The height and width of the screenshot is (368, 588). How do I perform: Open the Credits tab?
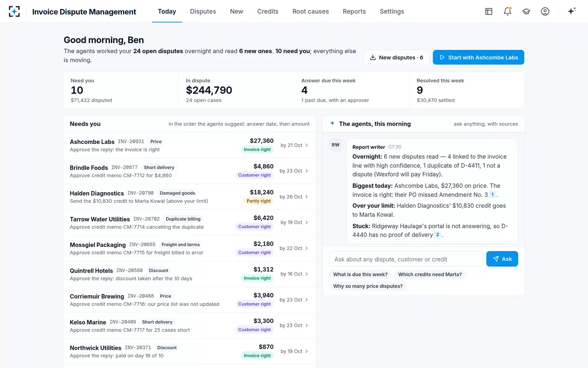(268, 11)
